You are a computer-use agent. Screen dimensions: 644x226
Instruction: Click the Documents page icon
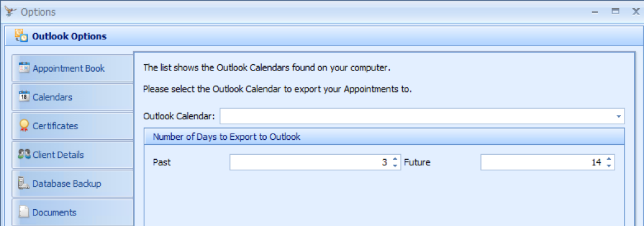coord(24,212)
